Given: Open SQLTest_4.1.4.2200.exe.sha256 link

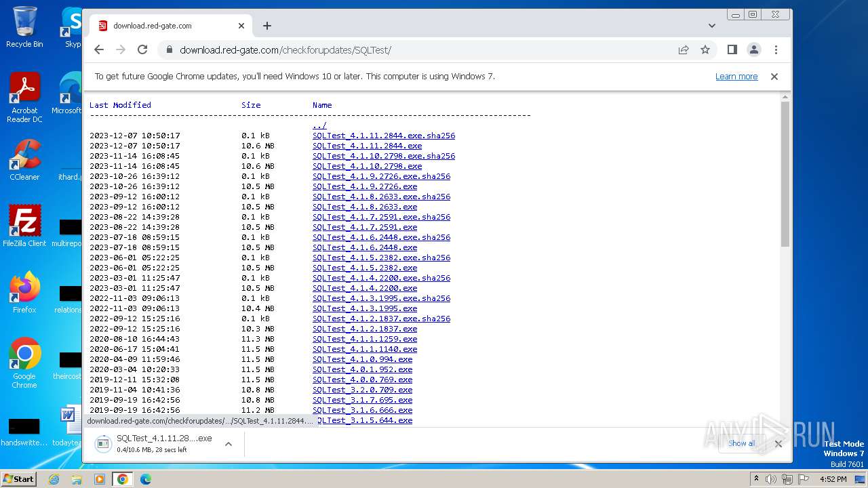Looking at the screenshot, I should [x=381, y=278].
